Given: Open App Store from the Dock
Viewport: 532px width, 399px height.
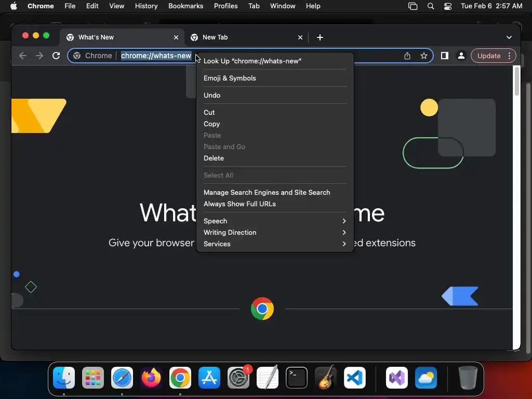Looking at the screenshot, I should [209, 378].
